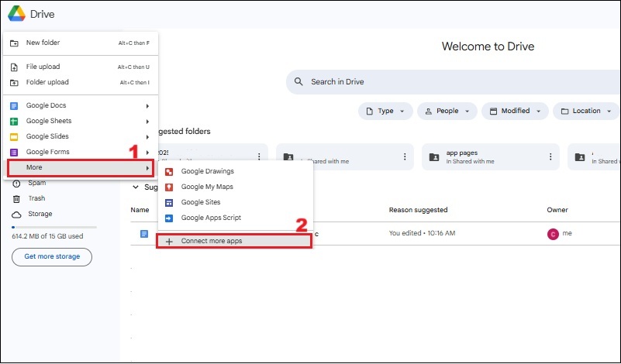Click the Owner column header
This screenshot has width=621, height=364.
point(557,210)
